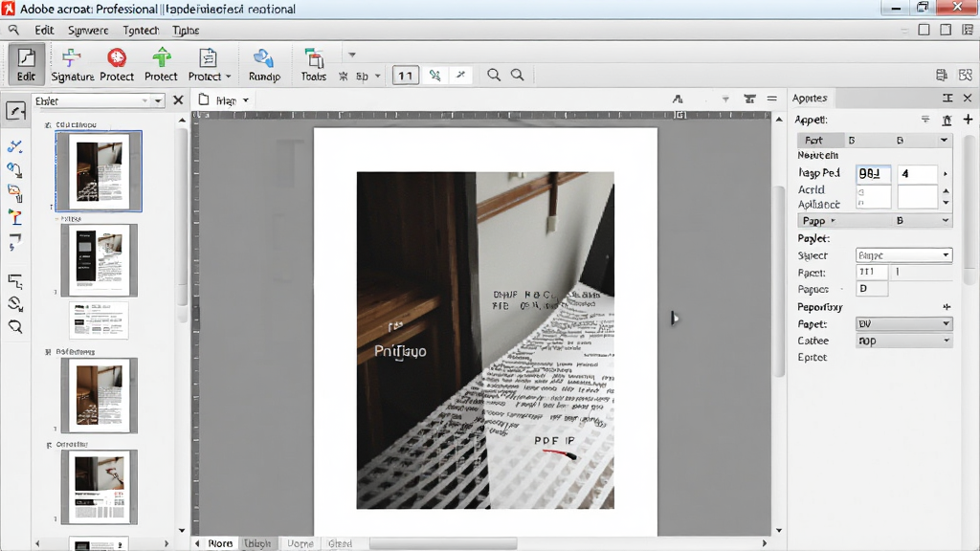
Task: Close the Apptes panel
Action: 968,99
